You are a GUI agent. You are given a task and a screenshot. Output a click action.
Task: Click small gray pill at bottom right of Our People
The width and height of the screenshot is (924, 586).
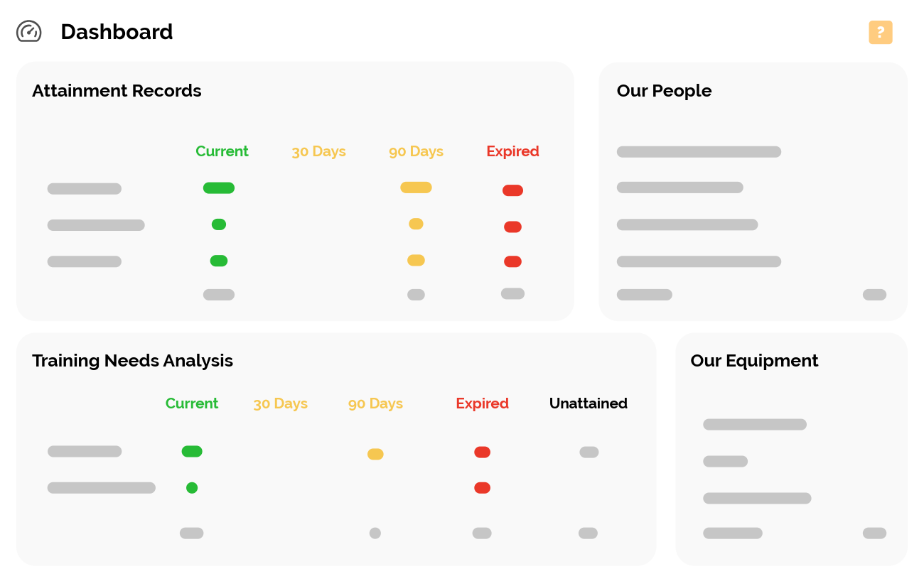(x=874, y=295)
